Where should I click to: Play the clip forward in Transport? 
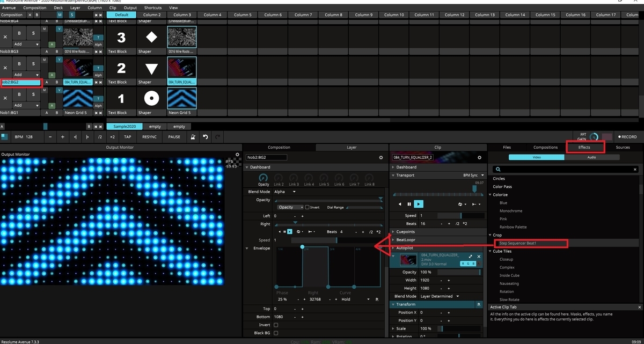pos(419,204)
